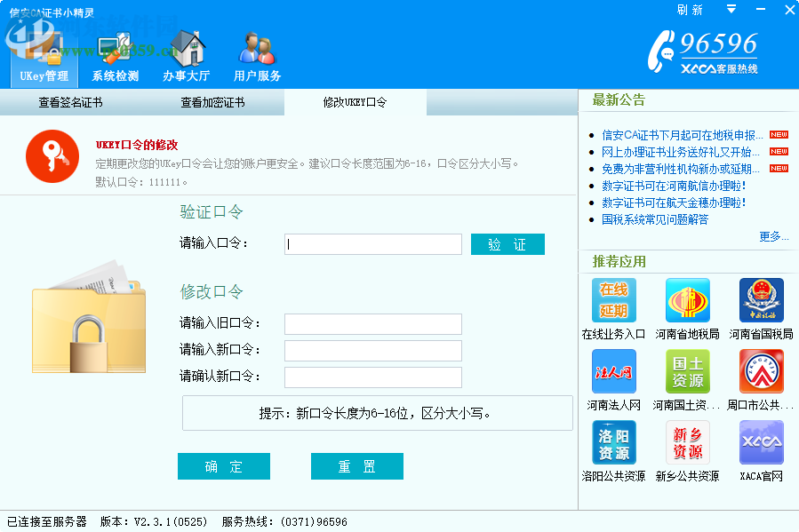Click the 刷新 refresh button
Viewport: 799px width, 532px height.
[x=690, y=10]
